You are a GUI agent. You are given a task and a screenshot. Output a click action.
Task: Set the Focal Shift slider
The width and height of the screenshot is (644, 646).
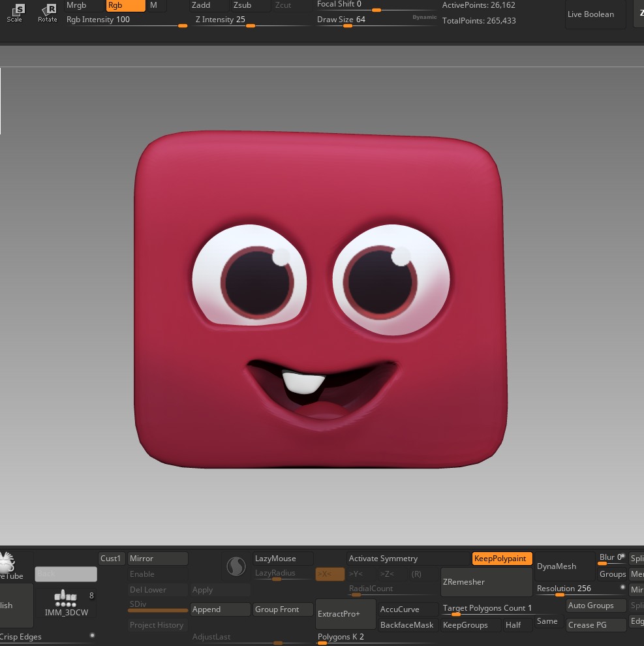(x=376, y=5)
